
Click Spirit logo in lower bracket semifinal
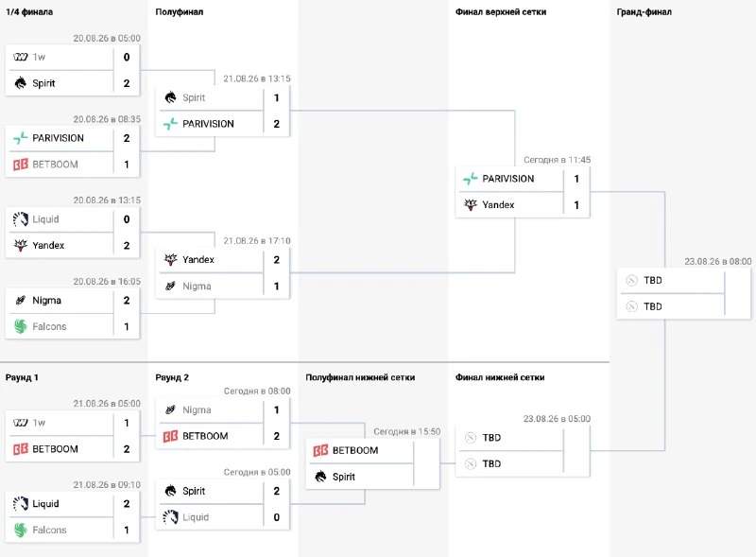pyautogui.click(x=320, y=477)
